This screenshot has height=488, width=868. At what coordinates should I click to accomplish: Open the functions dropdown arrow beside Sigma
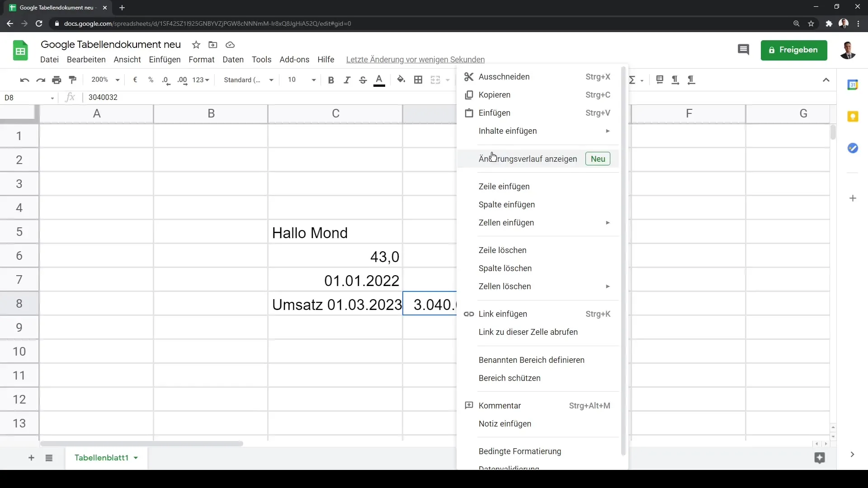pos(642,80)
